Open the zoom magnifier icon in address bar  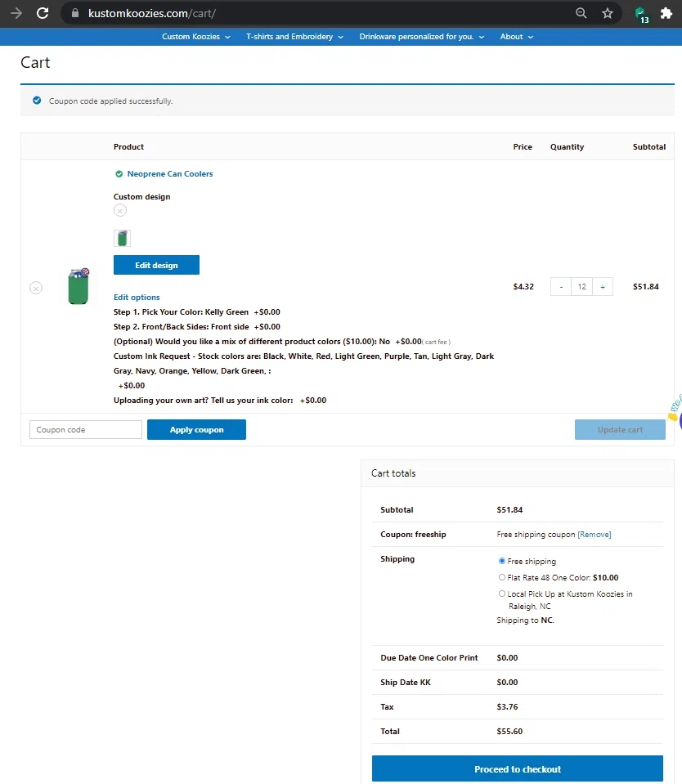pyautogui.click(x=581, y=13)
